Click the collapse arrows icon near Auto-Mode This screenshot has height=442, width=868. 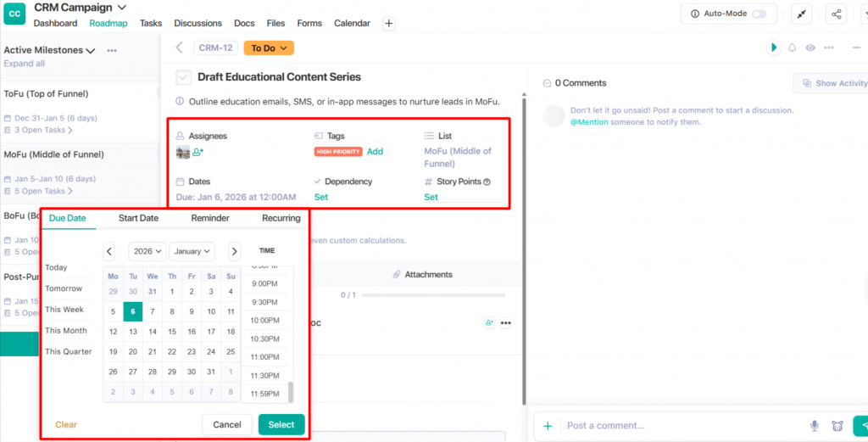(802, 14)
